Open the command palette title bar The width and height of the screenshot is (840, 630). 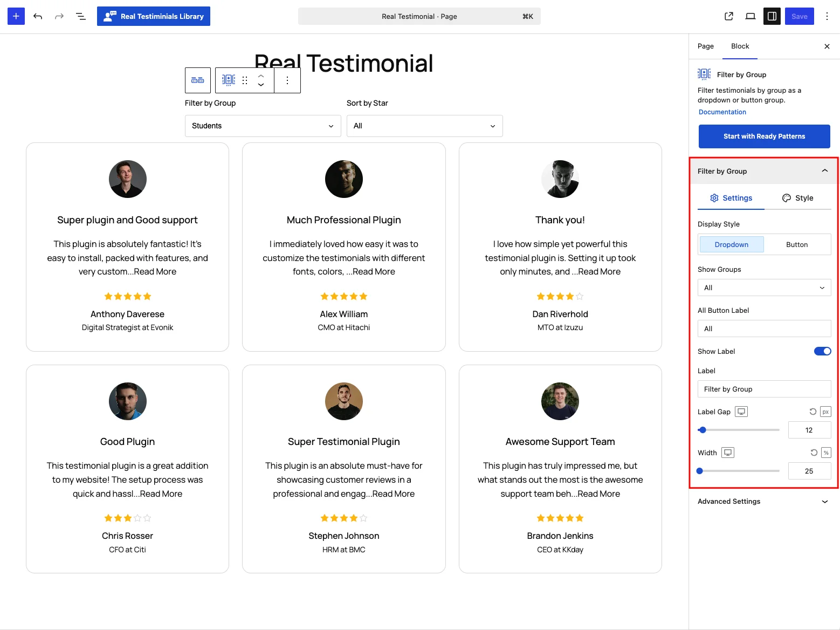pyautogui.click(x=419, y=16)
